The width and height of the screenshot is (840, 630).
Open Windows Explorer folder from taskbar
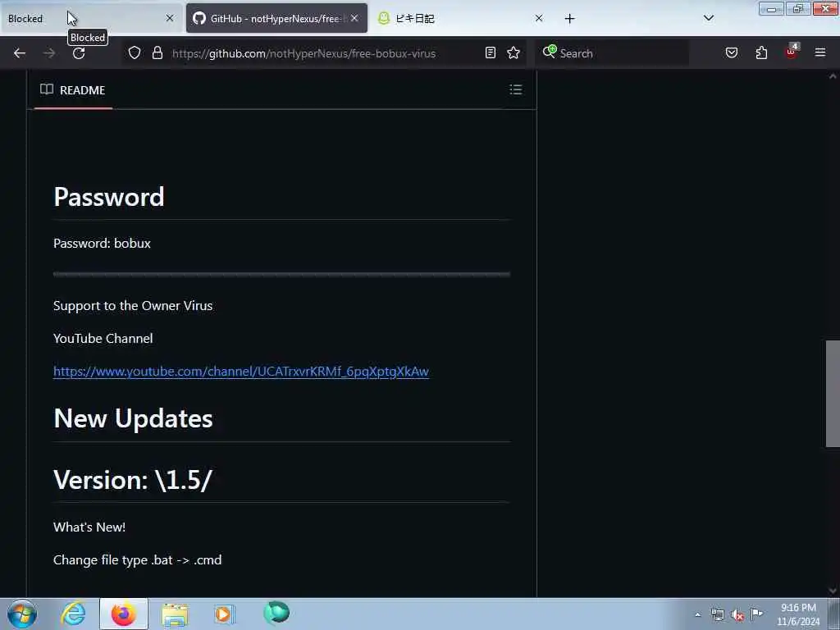175,614
